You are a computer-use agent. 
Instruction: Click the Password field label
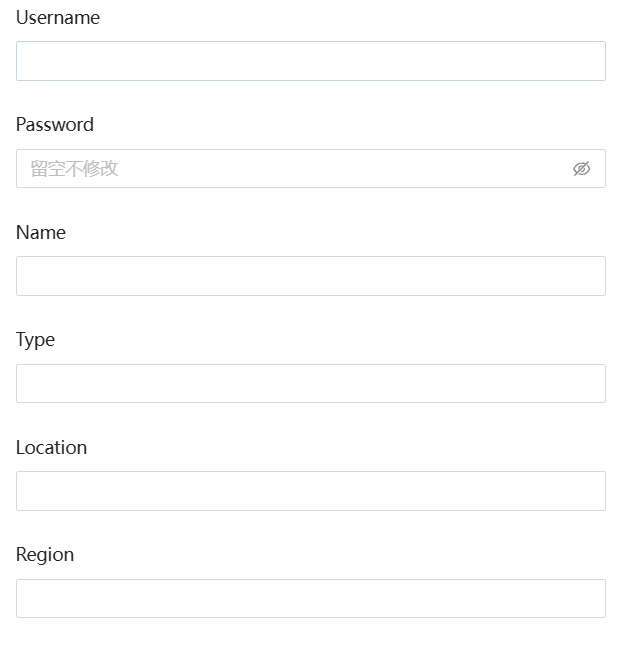pyautogui.click(x=55, y=124)
